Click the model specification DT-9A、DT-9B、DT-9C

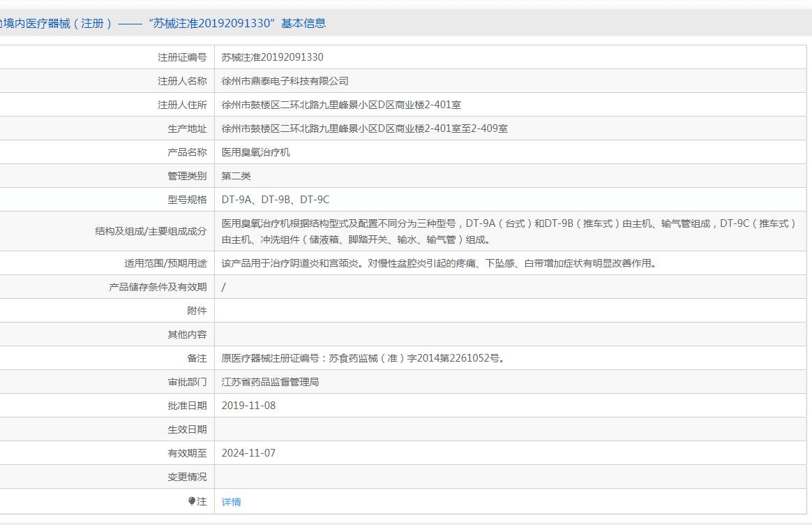click(x=275, y=200)
